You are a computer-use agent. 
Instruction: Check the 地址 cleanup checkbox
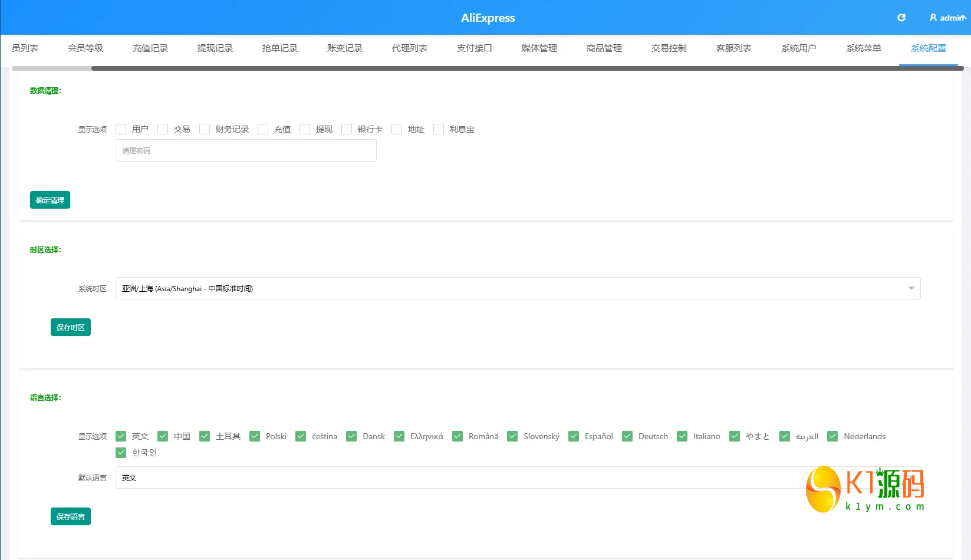click(x=397, y=129)
